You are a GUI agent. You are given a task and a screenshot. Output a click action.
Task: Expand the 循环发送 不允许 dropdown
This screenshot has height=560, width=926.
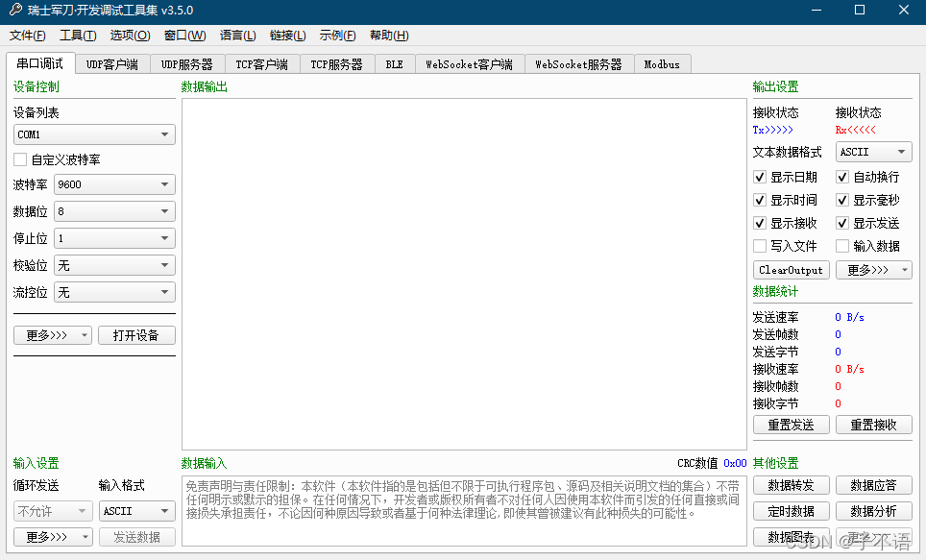coord(53,511)
